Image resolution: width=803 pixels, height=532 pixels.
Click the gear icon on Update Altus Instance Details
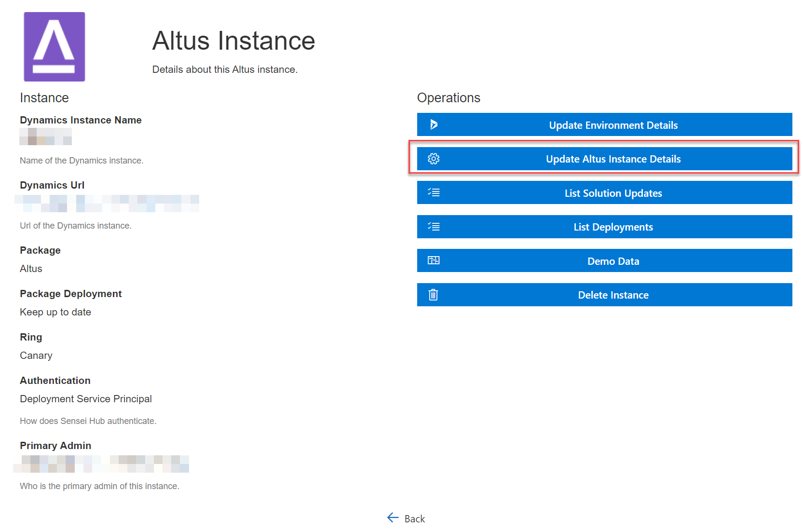point(434,159)
